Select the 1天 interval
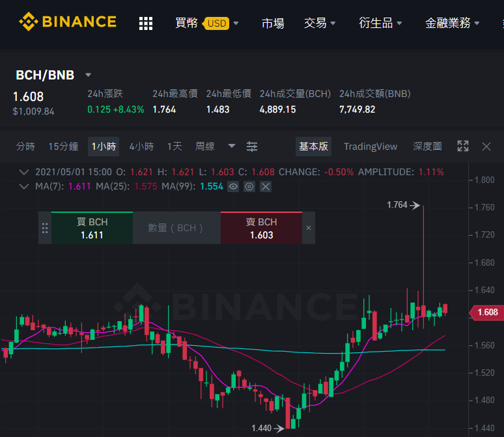Image resolution: width=504 pixels, height=437 pixels. [175, 147]
